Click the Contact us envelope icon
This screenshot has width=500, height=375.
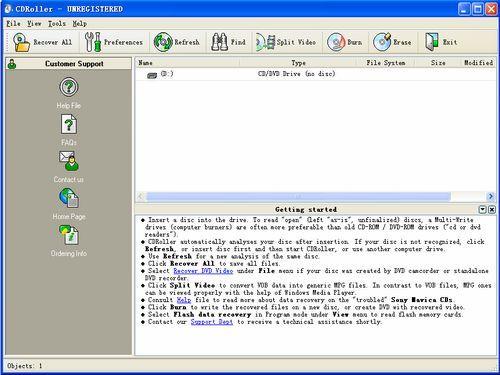pyautogui.click(x=69, y=161)
